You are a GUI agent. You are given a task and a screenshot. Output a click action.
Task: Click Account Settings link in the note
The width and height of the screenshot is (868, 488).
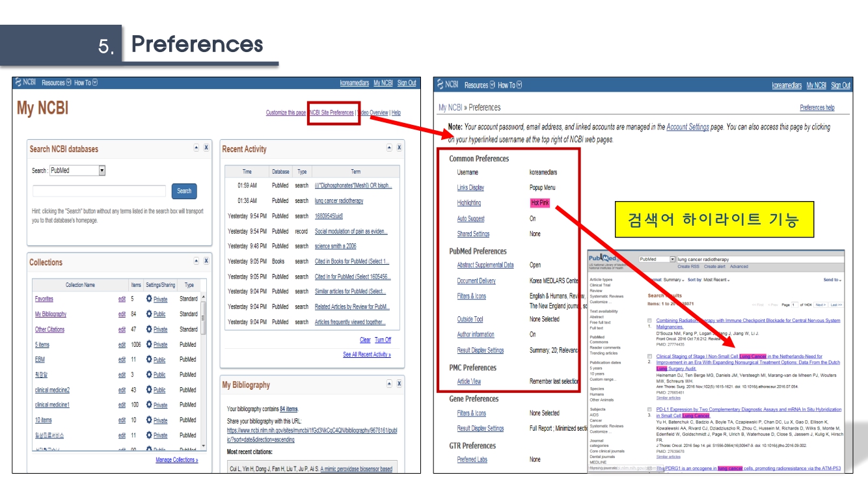(x=688, y=127)
